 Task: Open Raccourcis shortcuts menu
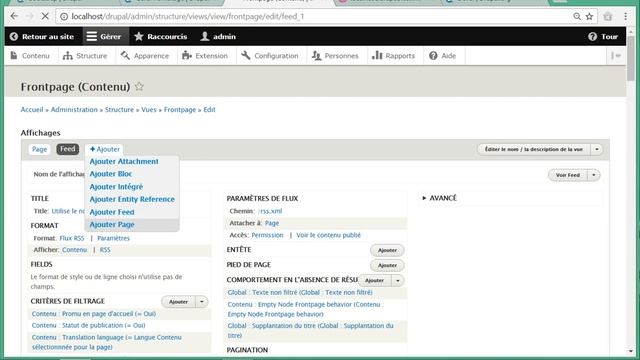[x=161, y=37]
